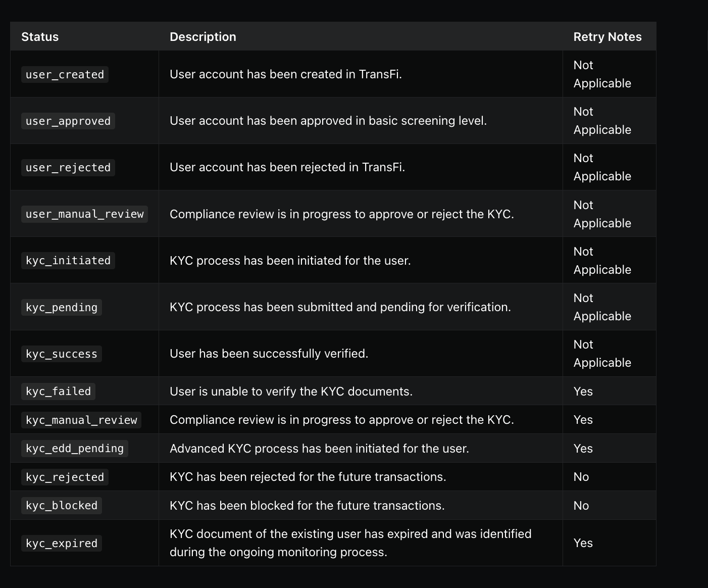
Task: Click the user_created status code
Action: coord(65,74)
